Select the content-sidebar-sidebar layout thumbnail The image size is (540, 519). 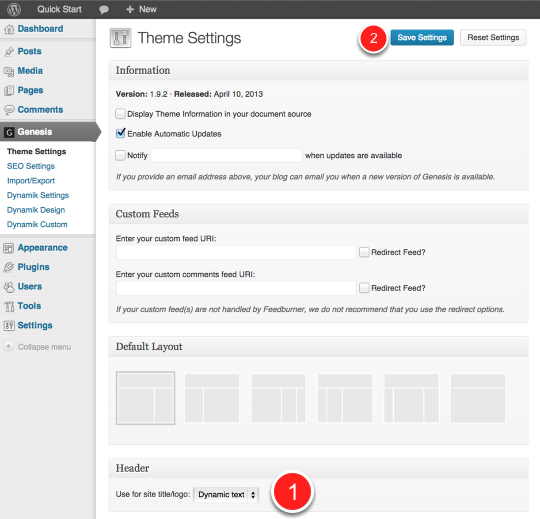pyautogui.click(x=278, y=398)
